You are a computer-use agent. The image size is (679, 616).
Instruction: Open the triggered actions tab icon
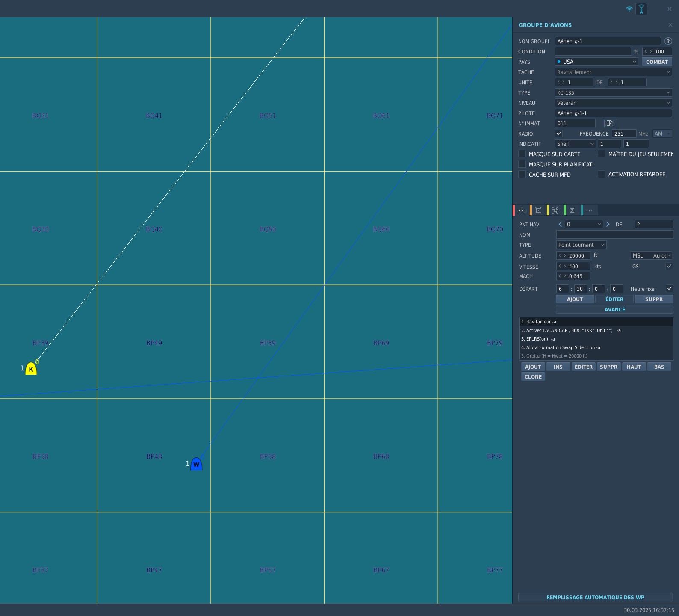coord(555,210)
